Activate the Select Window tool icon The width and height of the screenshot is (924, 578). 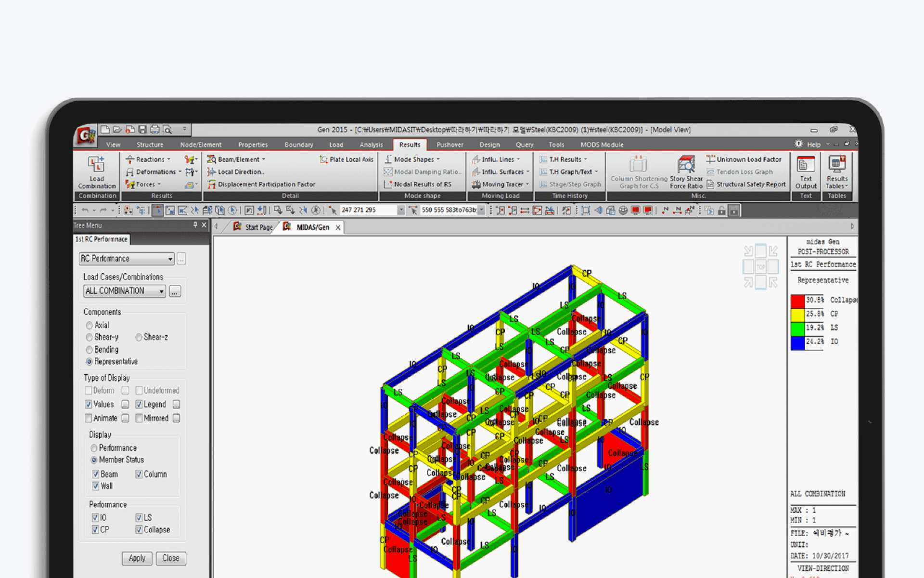[x=170, y=210]
